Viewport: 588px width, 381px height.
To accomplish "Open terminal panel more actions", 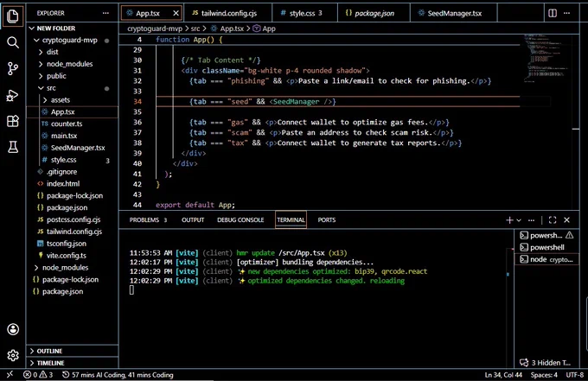I will 532,220.
